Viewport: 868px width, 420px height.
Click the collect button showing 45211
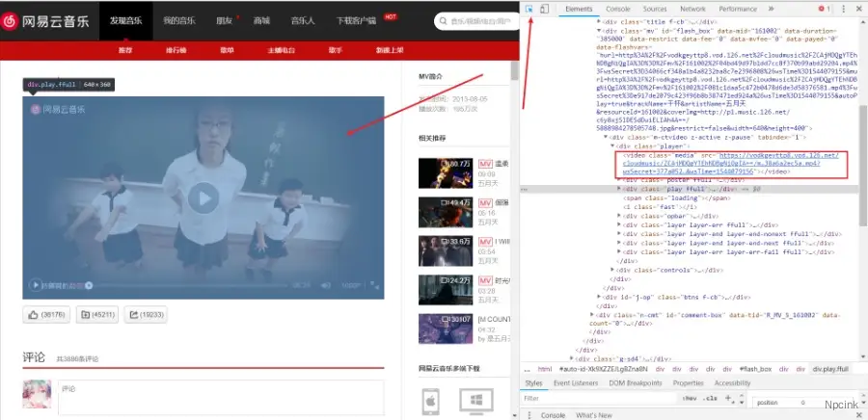pyautogui.click(x=96, y=314)
